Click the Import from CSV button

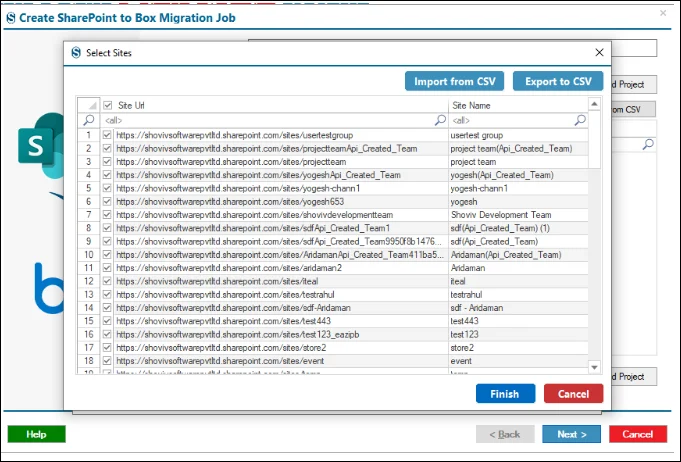[x=454, y=81]
